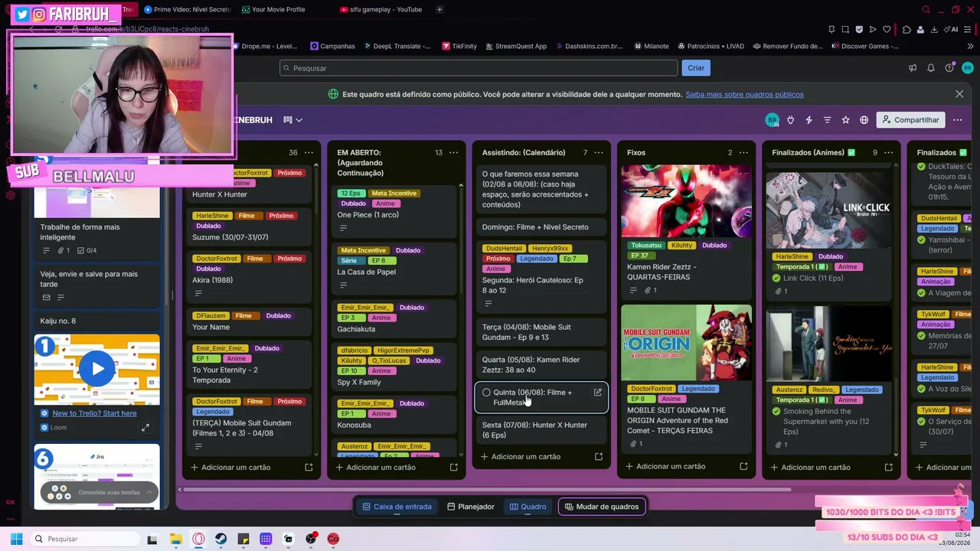Open the Trello notifications bell
Image resolution: width=980 pixels, height=551 pixels.
[x=931, y=68]
